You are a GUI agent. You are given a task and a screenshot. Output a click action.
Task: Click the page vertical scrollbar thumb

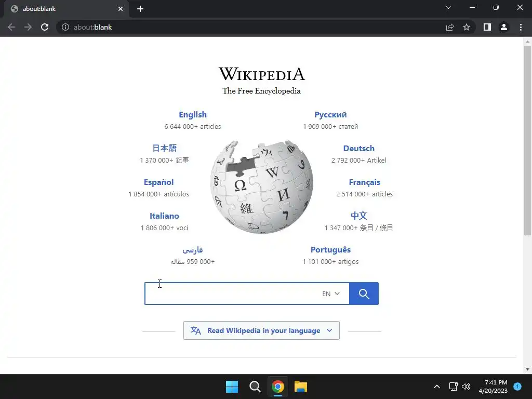tap(527, 140)
